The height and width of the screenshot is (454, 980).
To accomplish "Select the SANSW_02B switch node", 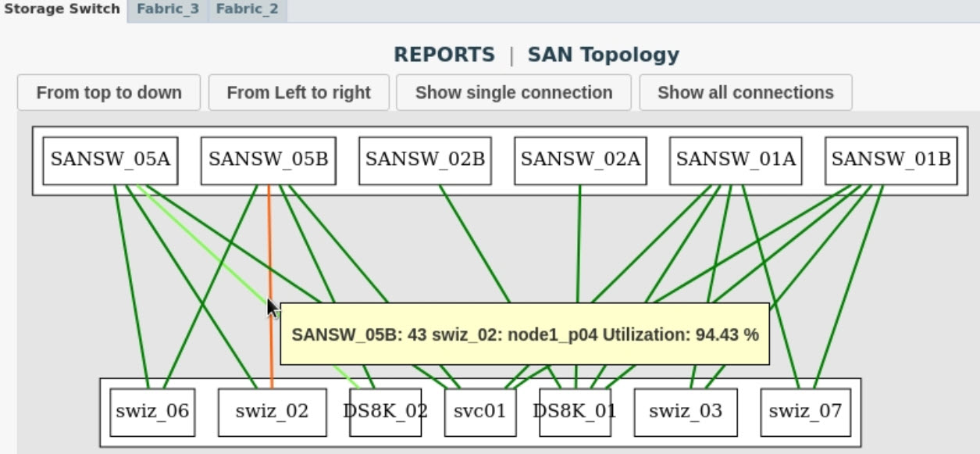I will (425, 160).
